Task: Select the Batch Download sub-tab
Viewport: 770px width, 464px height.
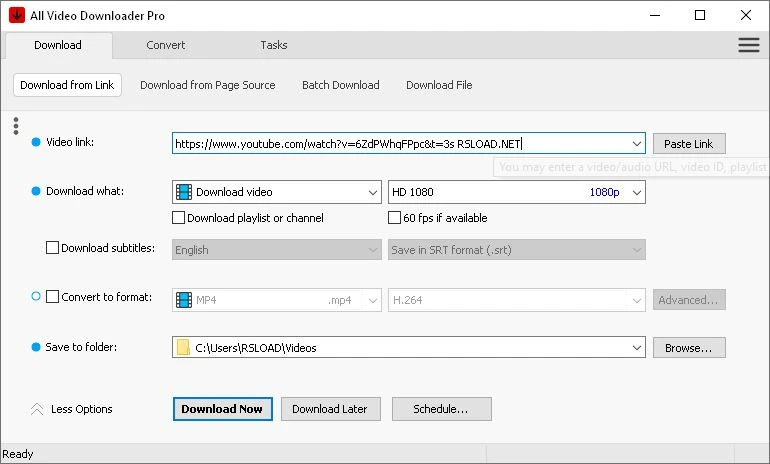Action: coord(340,85)
